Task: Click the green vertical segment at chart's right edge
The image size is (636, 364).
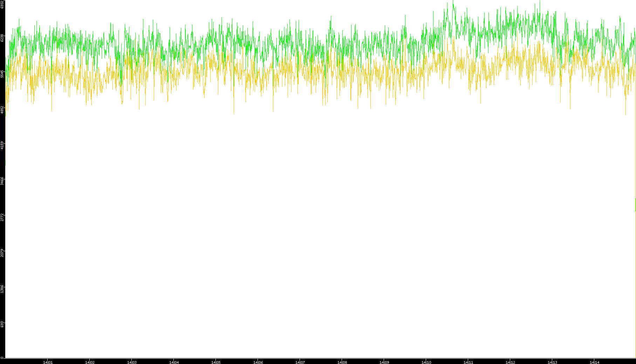Action: click(x=635, y=205)
